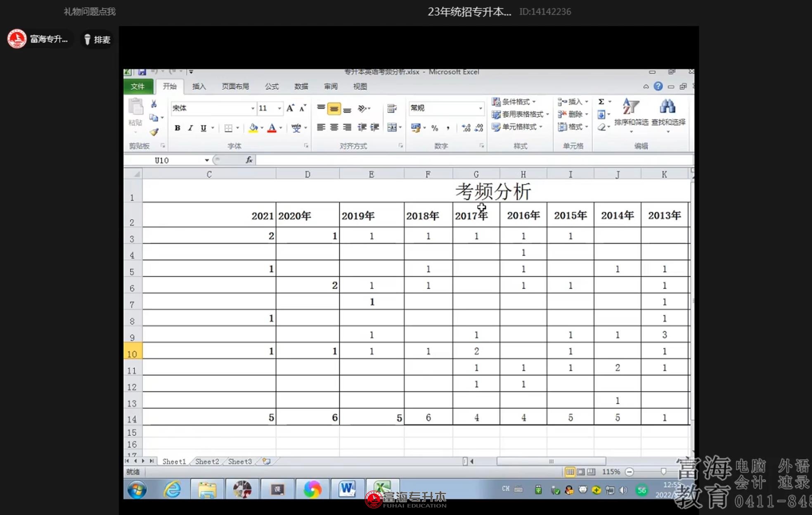The image size is (812, 515).
Task: Click the cell borders icon
Action: [x=228, y=128]
